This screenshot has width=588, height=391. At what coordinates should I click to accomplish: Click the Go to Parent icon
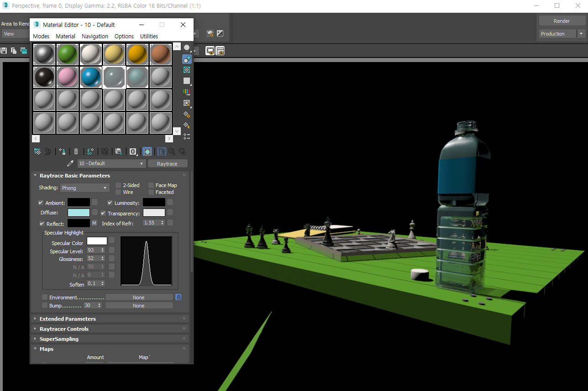pyautogui.click(x=172, y=151)
